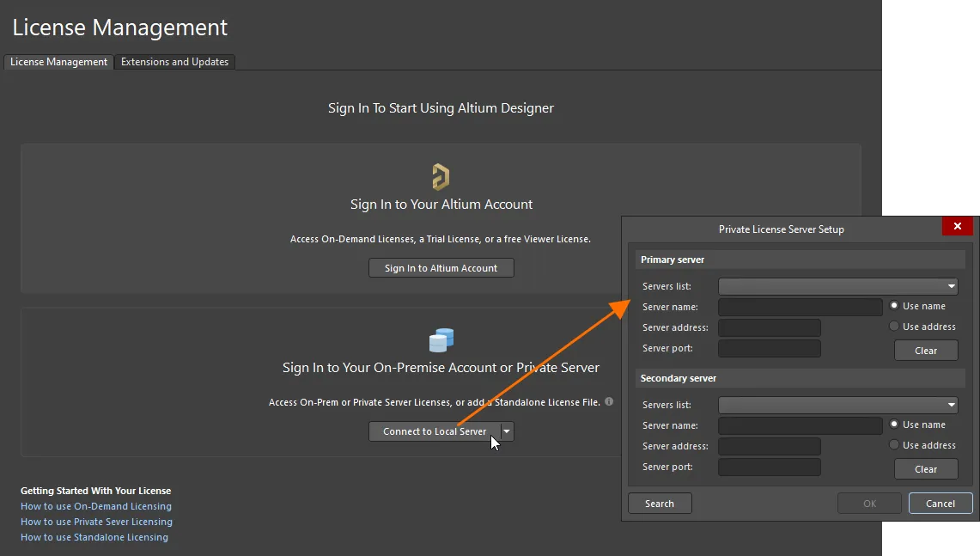Open the Primary server Servers list dropdown
Screen dimensions: 980x556
[838, 286]
